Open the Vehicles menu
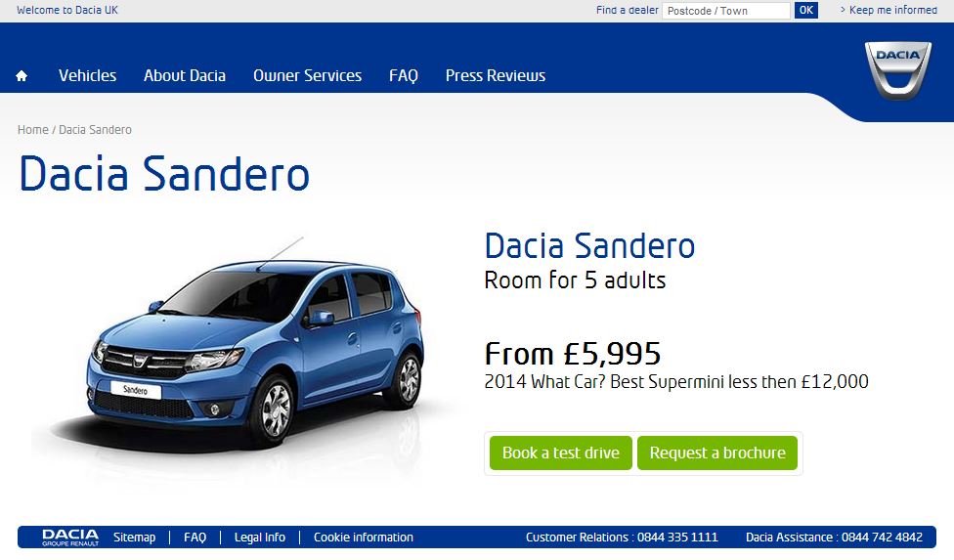 pyautogui.click(x=88, y=75)
